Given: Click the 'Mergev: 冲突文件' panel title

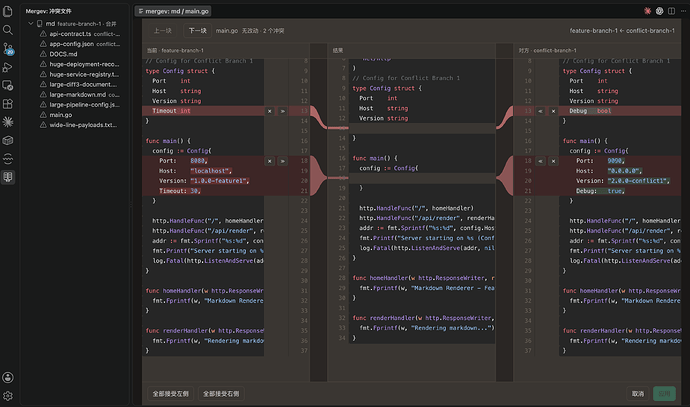Looking at the screenshot, I should pos(48,11).
